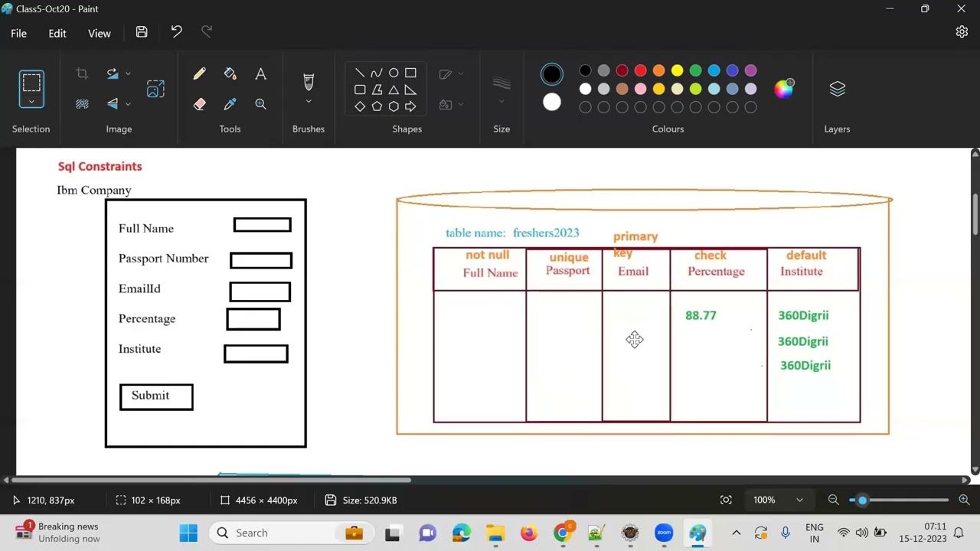The image size is (980, 551).
Task: Select the Eraser tool
Action: click(199, 104)
